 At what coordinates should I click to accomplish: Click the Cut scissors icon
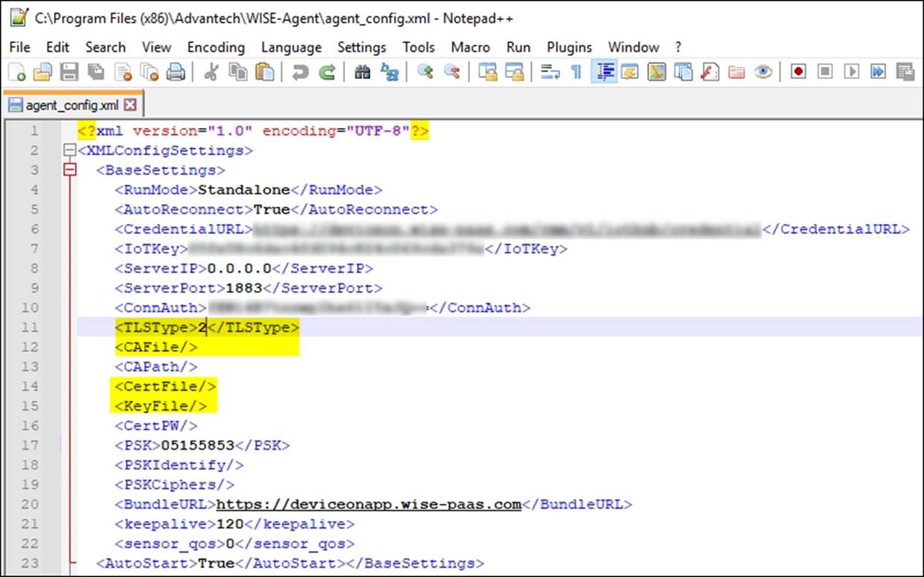[211, 72]
